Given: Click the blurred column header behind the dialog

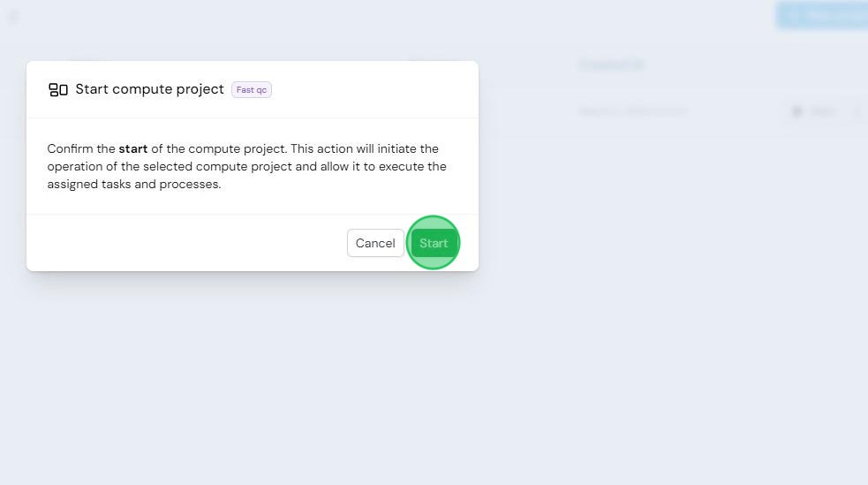Looking at the screenshot, I should coord(612,65).
